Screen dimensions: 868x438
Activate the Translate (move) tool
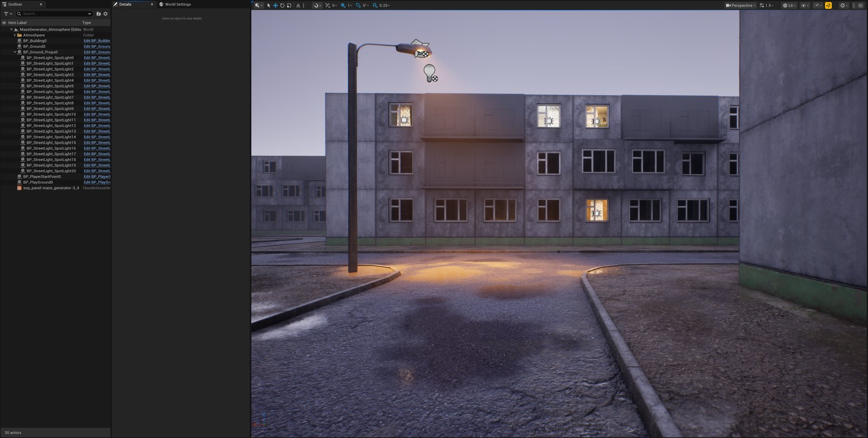tap(275, 5)
